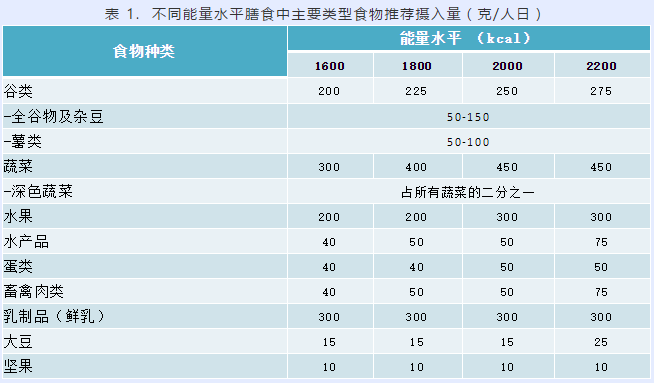Screen dimensions: 654x383
Task: Select the row label 坚果
Action: (18, 366)
